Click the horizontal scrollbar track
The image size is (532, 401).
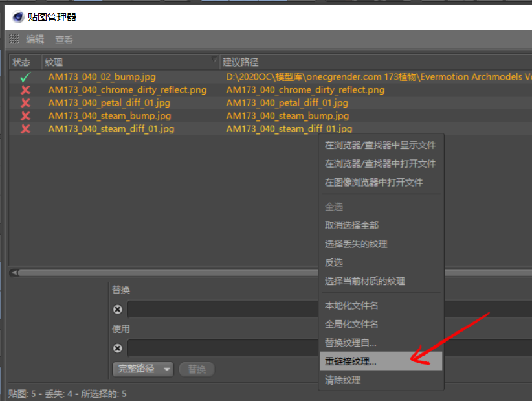coord(168,273)
